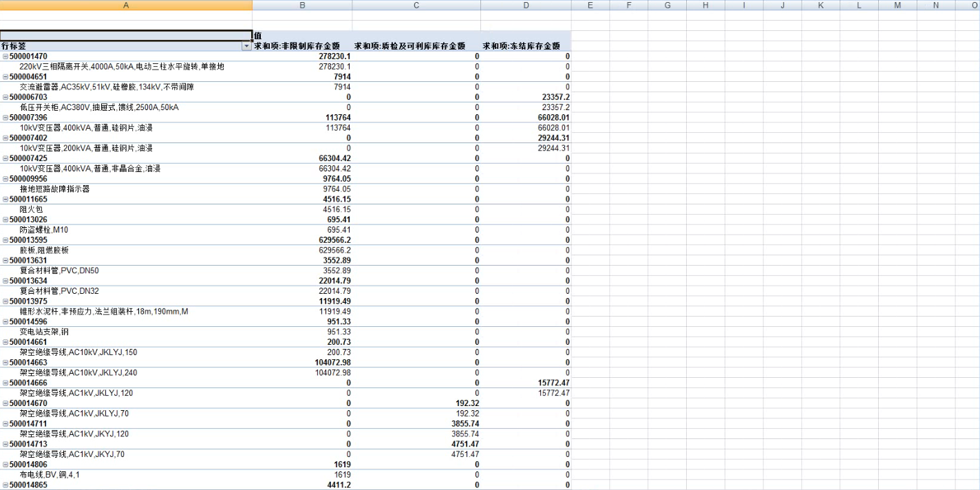Collapse the 500014711 row group icon

click(x=4, y=424)
